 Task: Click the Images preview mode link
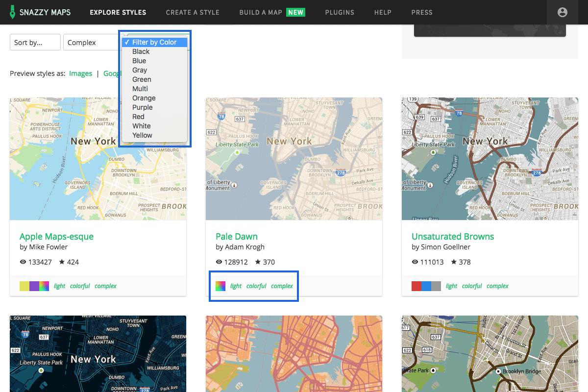[81, 73]
